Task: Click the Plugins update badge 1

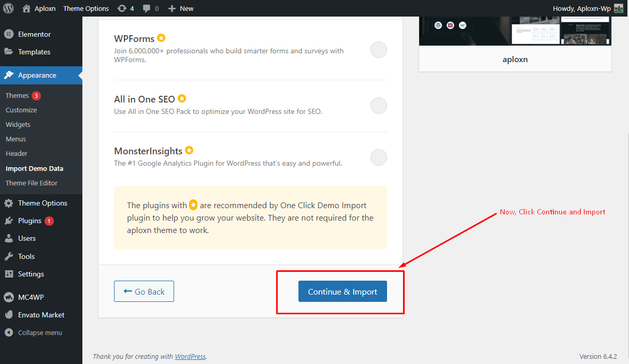Action: pos(49,221)
